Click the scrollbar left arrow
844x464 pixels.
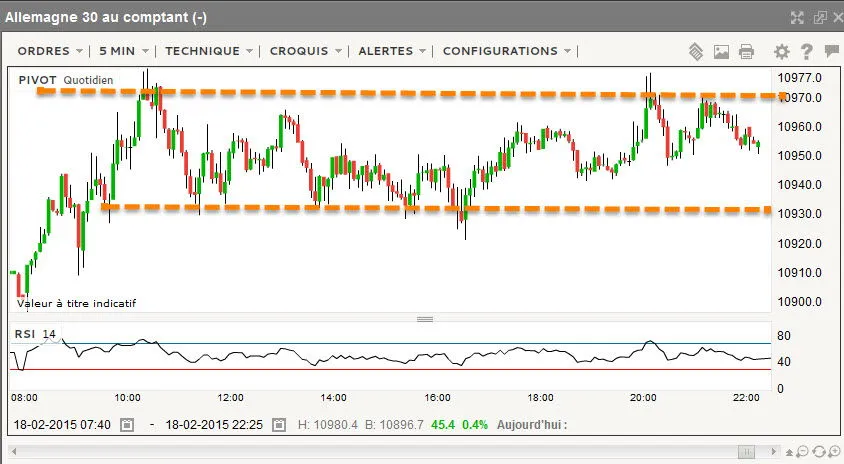(14, 452)
